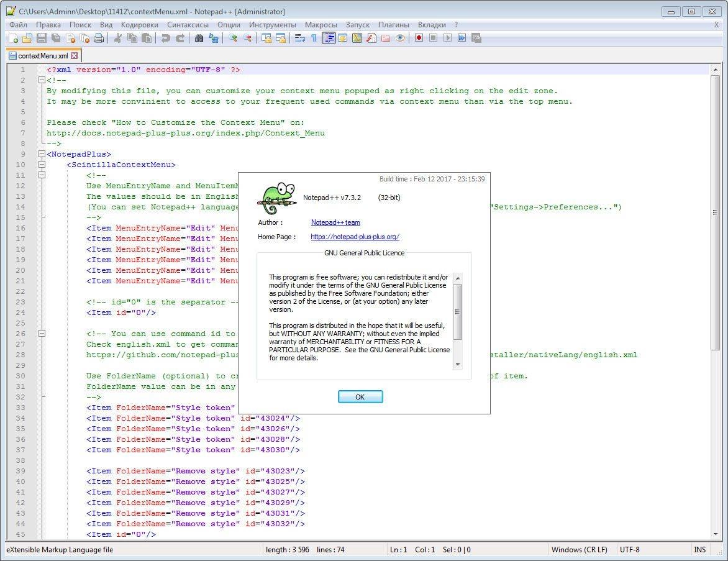Click the Save All toolbar icon

point(56,38)
